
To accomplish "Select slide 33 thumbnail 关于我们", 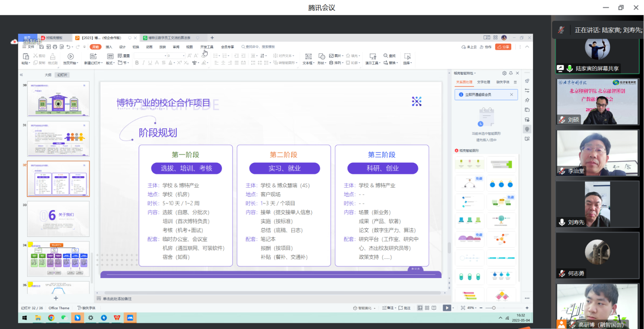I will coord(58,219).
